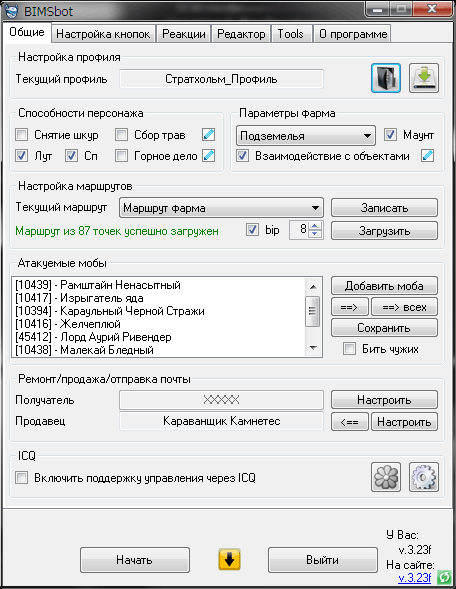Edit herb gathering settings pencil icon
The width and height of the screenshot is (456, 589).
(x=208, y=134)
